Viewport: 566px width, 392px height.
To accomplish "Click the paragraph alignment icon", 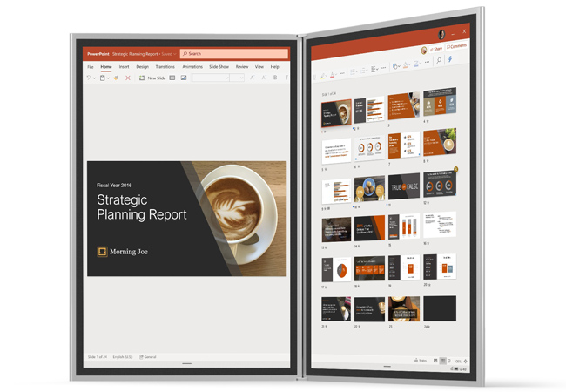I will 374,69.
